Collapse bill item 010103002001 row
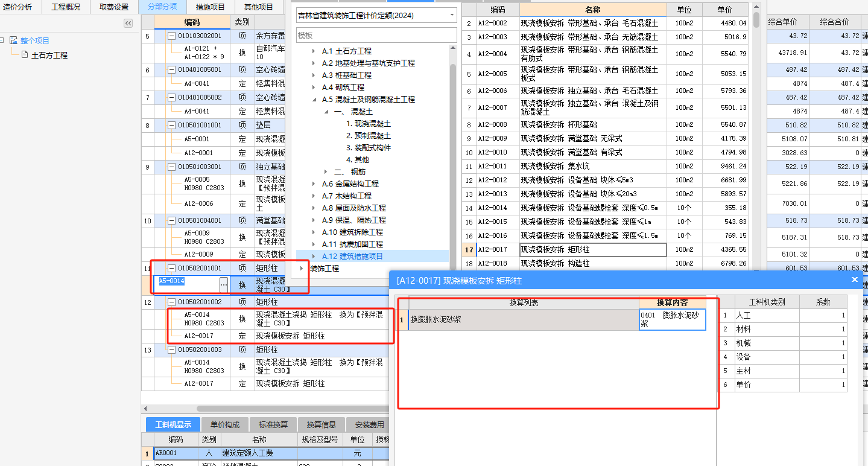868x466 pixels. tap(171, 36)
